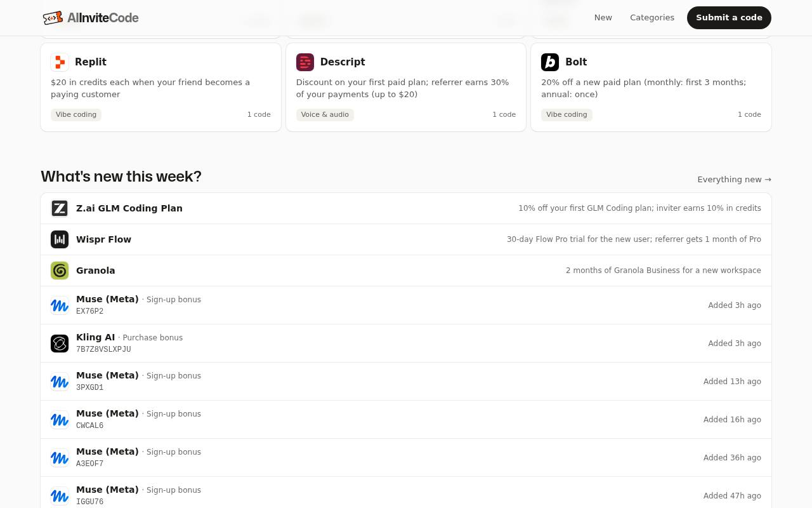Click the invite code 7B7Z8VSLXPJU
812x508 pixels.
point(103,350)
